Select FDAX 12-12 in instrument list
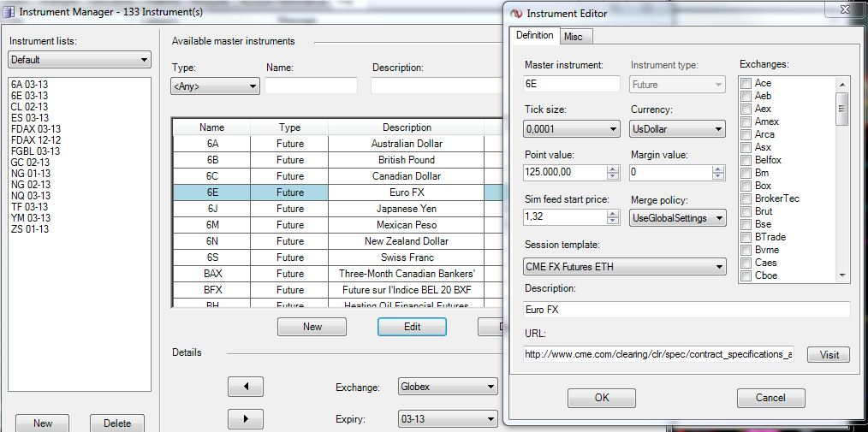 36,140
